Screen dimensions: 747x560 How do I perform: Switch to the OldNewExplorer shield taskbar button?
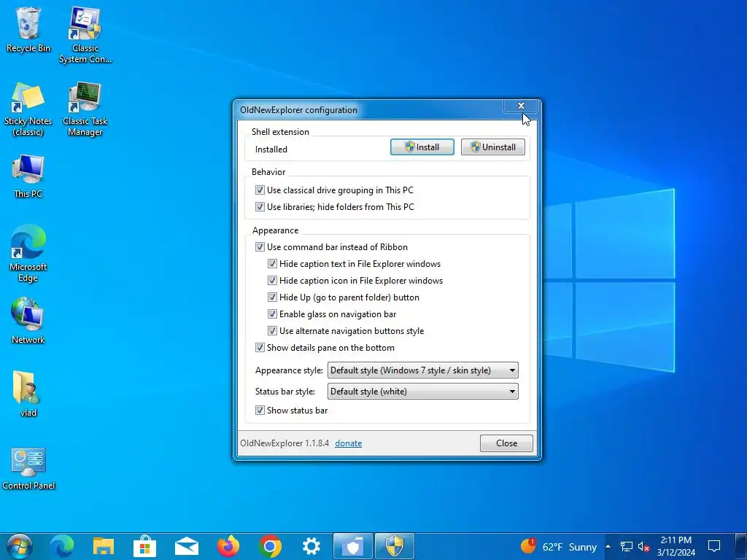pyautogui.click(x=395, y=546)
